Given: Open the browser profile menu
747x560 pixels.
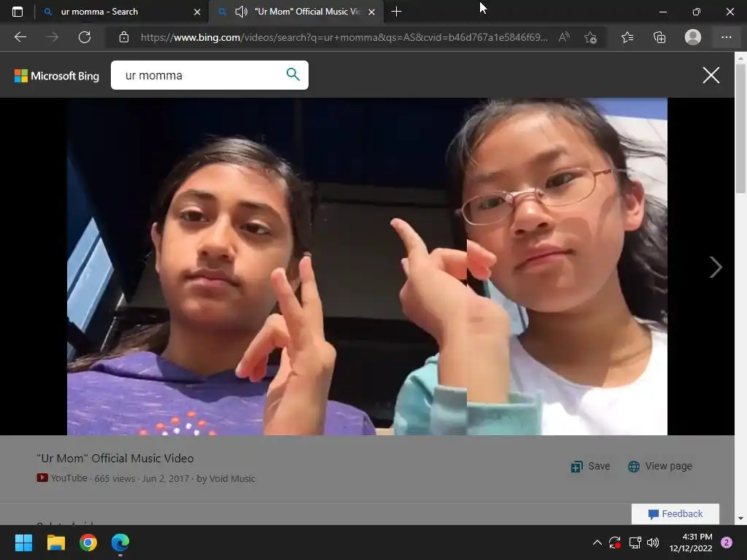Looking at the screenshot, I should (x=693, y=37).
